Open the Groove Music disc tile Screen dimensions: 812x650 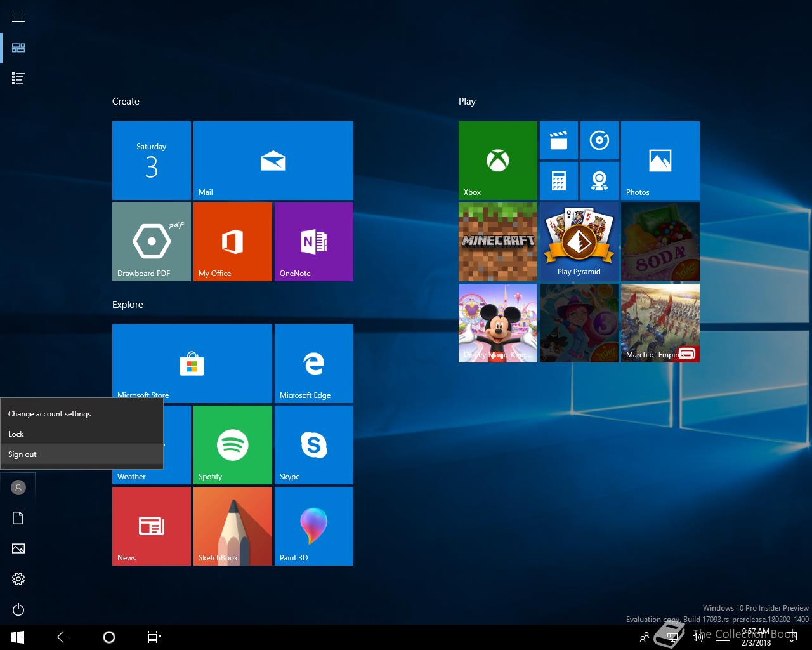click(x=599, y=140)
